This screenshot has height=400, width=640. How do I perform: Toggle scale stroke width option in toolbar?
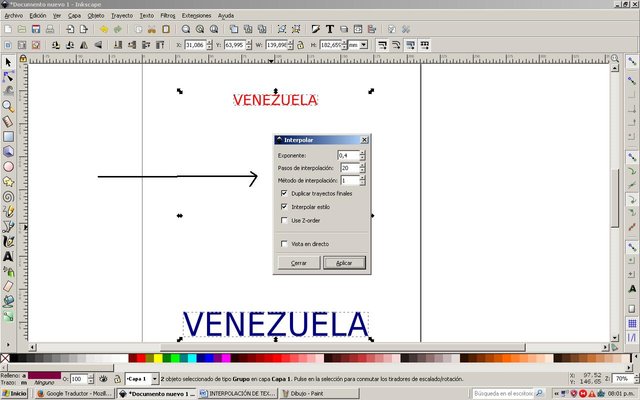pos(382,45)
